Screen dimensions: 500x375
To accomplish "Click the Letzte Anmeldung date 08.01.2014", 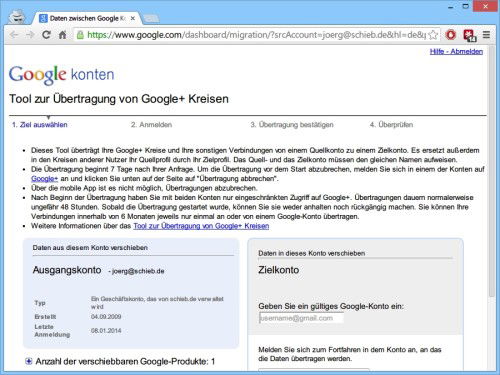I will pyautogui.click(x=106, y=331).
